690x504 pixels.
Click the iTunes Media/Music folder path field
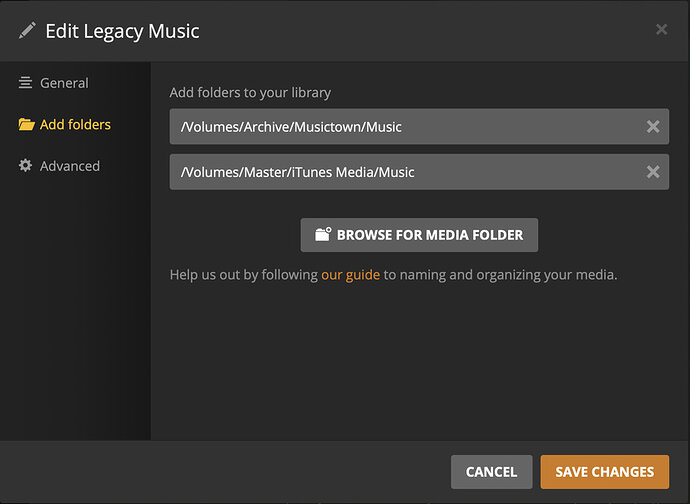tap(400, 172)
